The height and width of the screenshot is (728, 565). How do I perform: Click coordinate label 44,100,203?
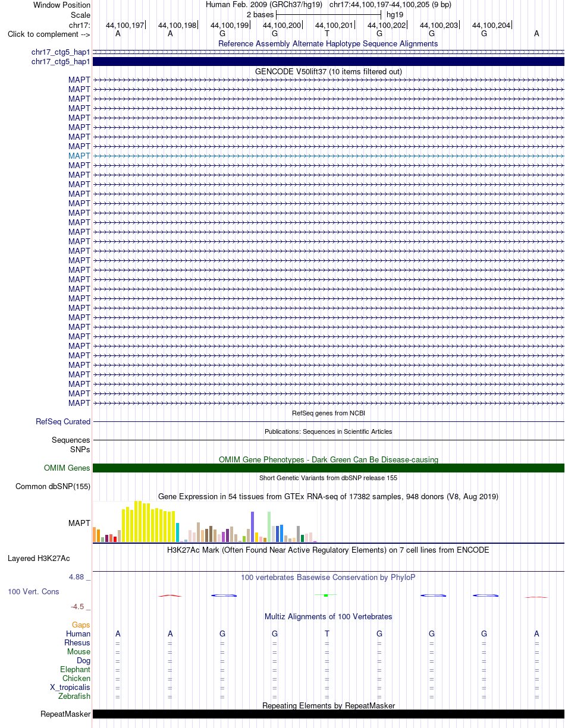click(x=439, y=25)
